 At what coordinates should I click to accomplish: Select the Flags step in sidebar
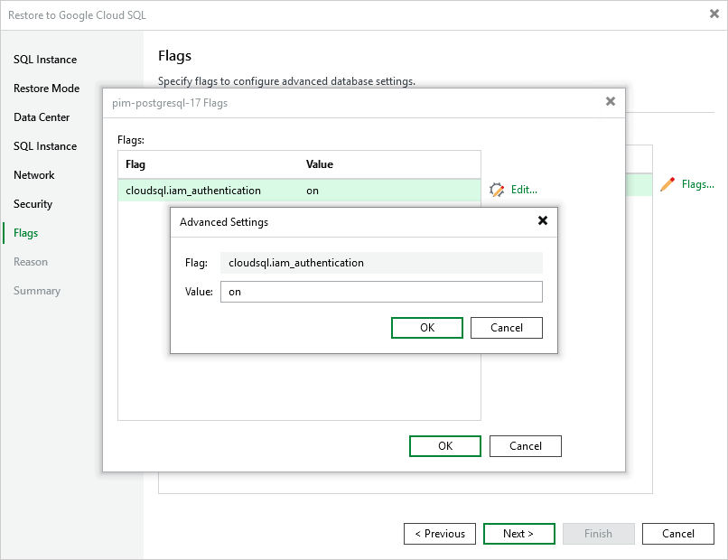click(x=25, y=233)
